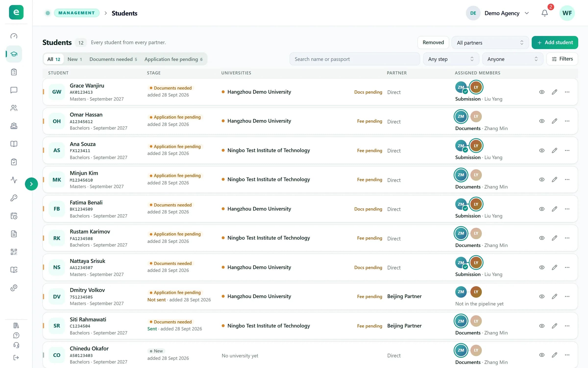Open the Any step dropdown
The height and width of the screenshot is (368, 588).
point(451,59)
